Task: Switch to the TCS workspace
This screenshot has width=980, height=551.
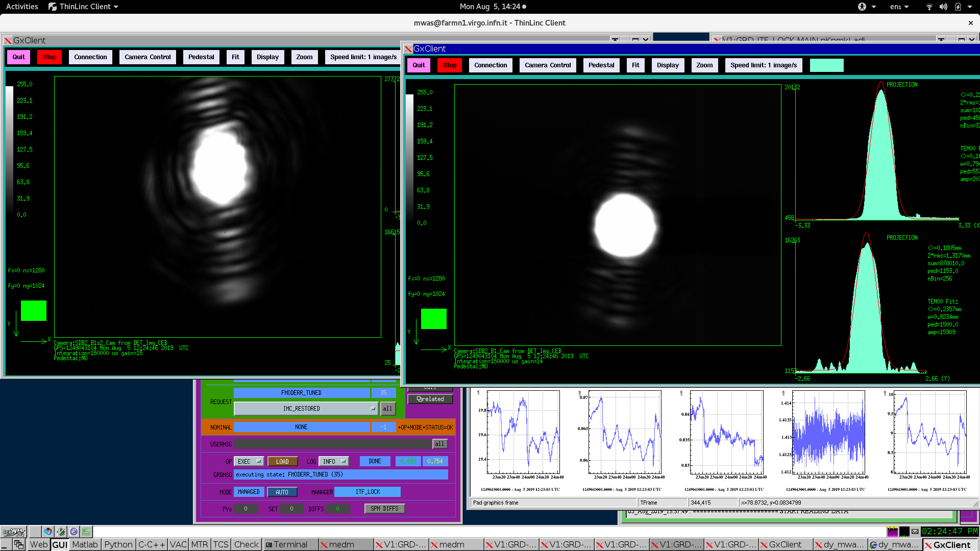Action: [221, 545]
